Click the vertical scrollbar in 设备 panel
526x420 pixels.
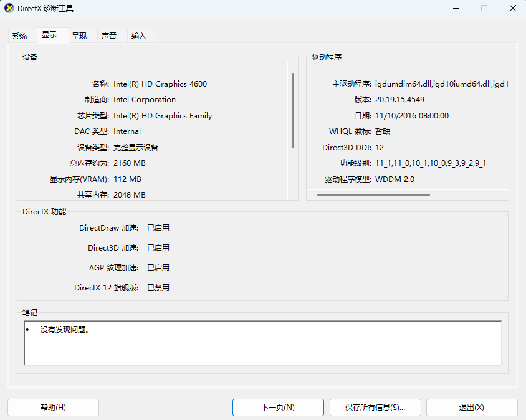tap(293, 111)
